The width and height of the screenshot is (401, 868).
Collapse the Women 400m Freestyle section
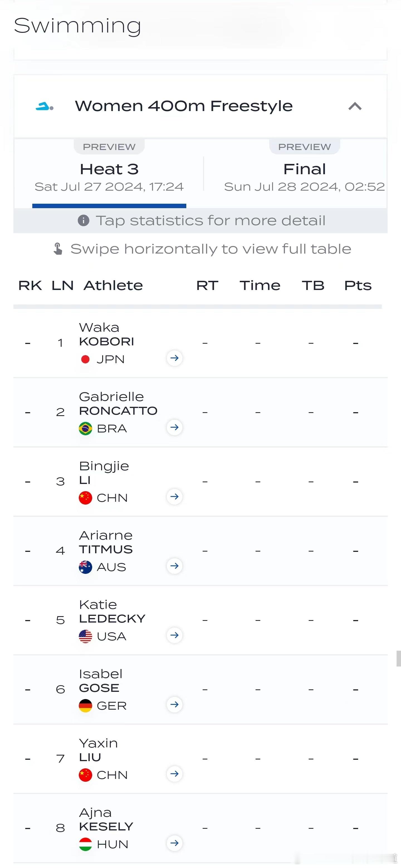[x=355, y=107]
